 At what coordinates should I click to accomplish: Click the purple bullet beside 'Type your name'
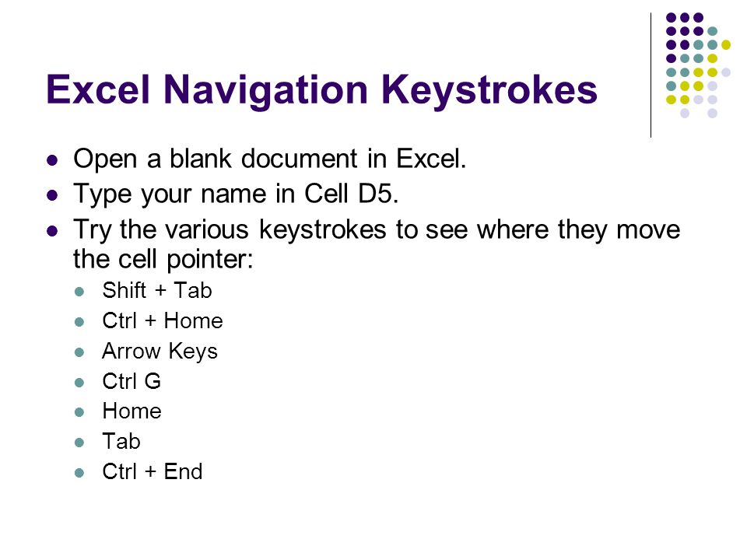52,195
